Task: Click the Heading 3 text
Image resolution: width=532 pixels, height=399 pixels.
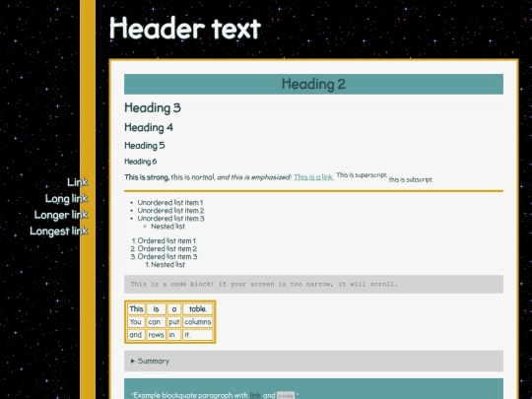Action: [x=153, y=108]
